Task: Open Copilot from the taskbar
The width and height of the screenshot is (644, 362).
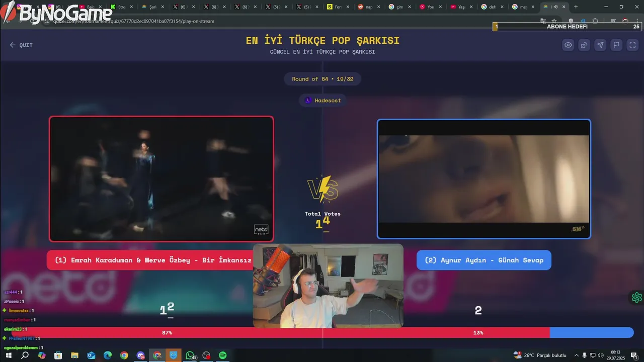Action: (x=41, y=355)
